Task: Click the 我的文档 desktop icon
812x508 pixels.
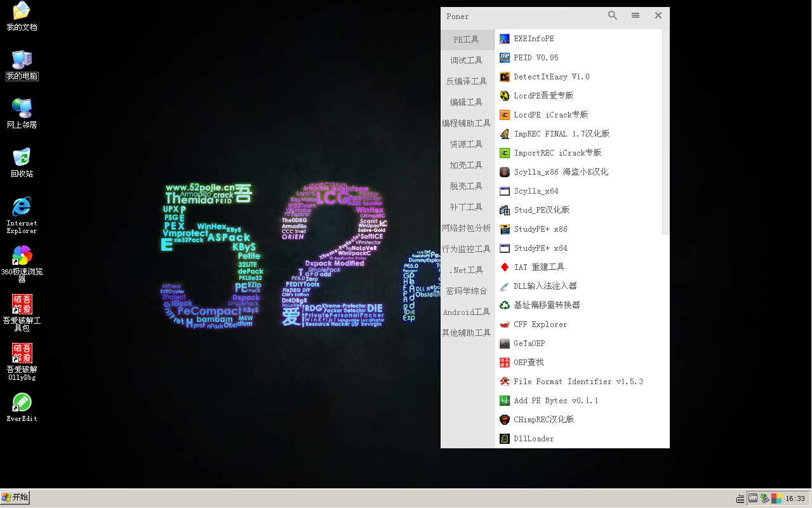Action: 22,17
